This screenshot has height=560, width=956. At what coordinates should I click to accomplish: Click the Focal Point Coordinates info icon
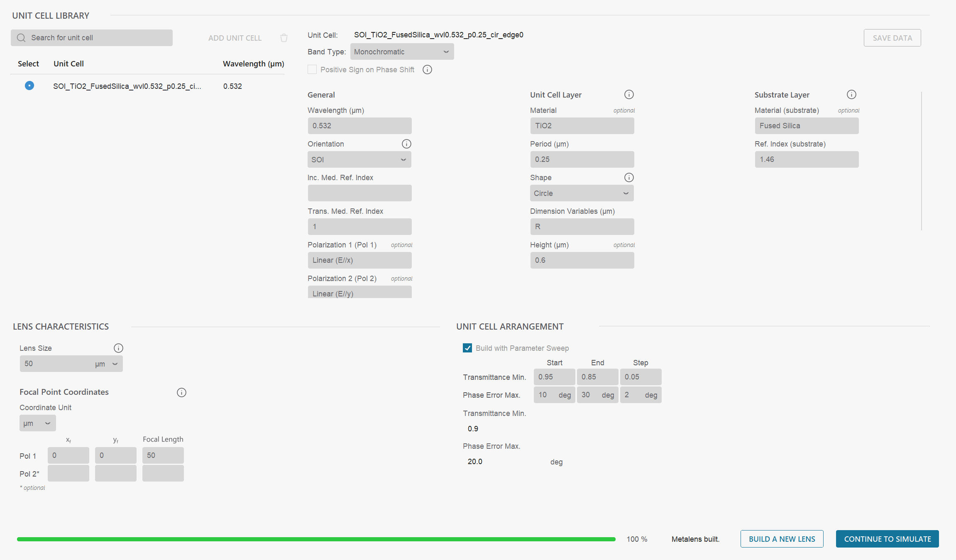(x=181, y=392)
